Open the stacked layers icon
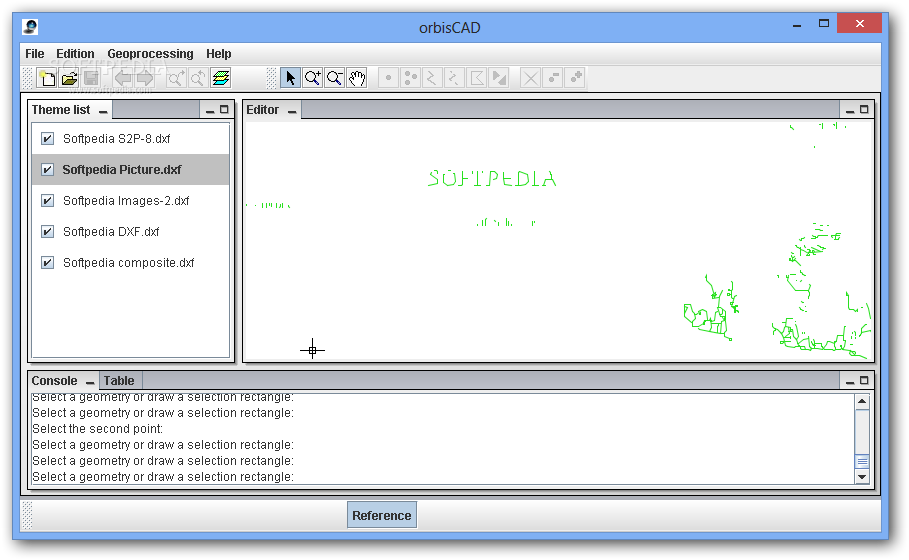This screenshot has height=560, width=909. click(220, 78)
